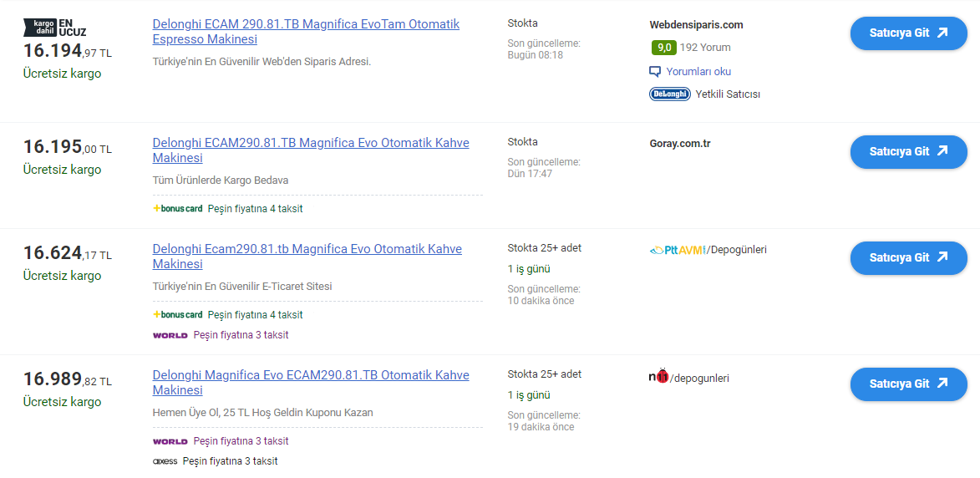The height and width of the screenshot is (478, 980).
Task: Click the bonus card logo in PttAVM row
Action: tap(178, 314)
